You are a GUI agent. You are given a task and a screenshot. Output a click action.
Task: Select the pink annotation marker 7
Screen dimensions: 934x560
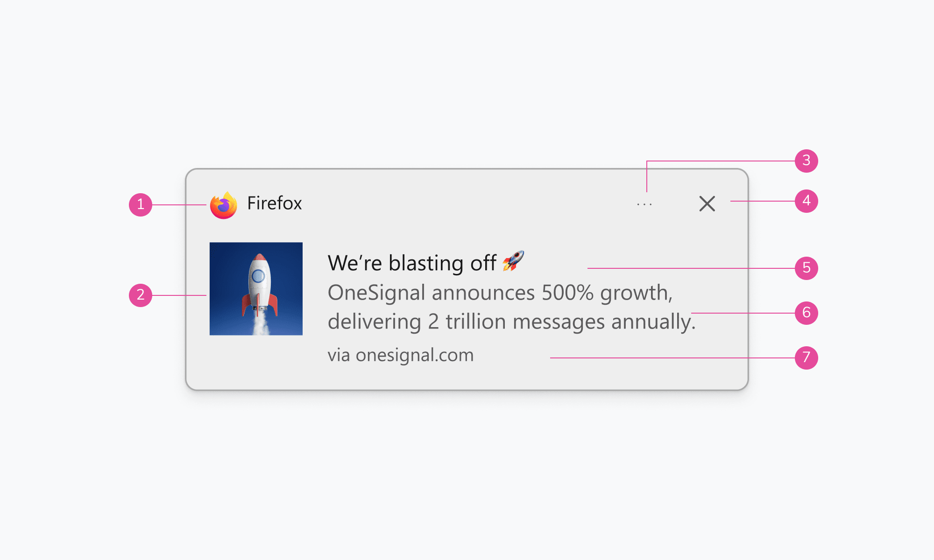tap(807, 358)
